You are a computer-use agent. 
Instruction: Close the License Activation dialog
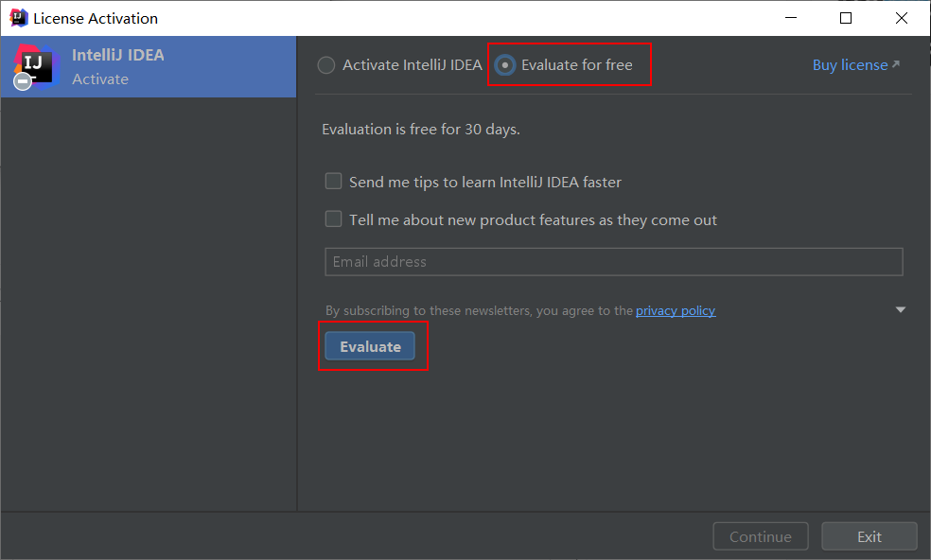click(902, 18)
